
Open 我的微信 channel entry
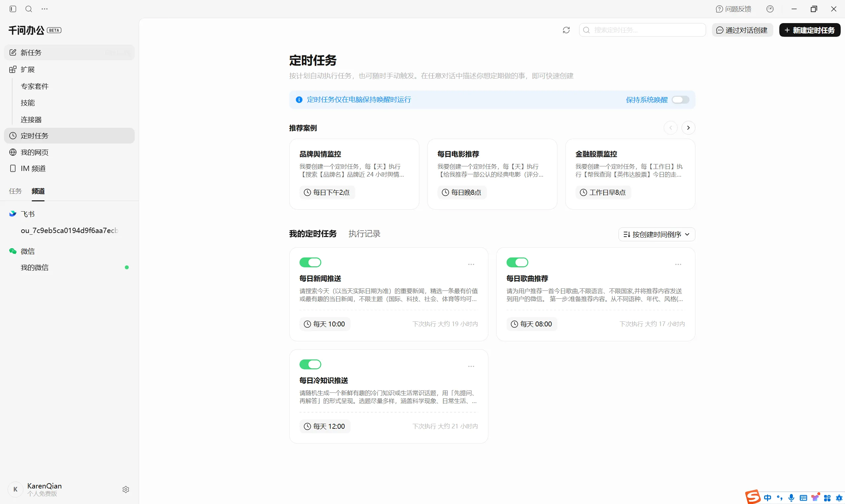click(69, 267)
